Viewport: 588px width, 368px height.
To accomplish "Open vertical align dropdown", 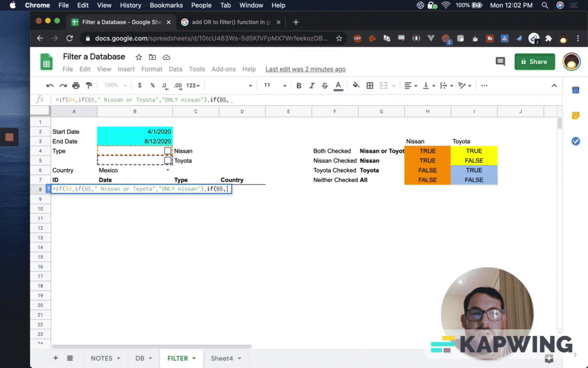I will pyautogui.click(x=429, y=86).
